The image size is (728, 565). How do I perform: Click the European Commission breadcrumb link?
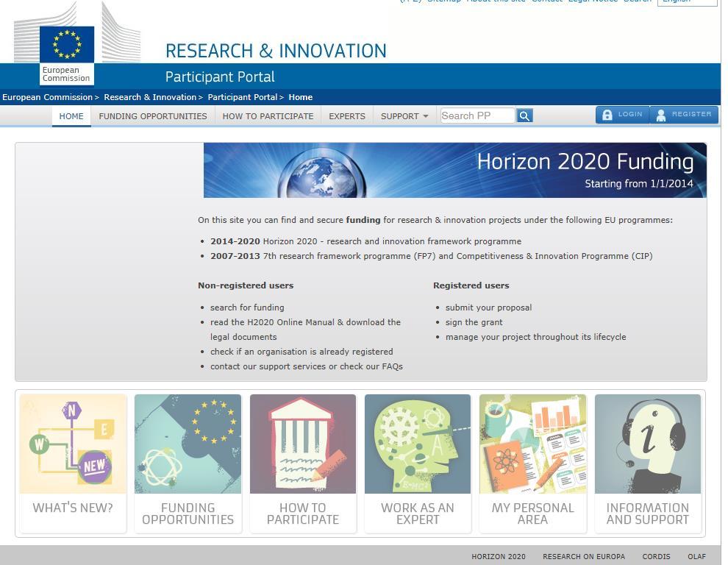pyautogui.click(x=47, y=97)
